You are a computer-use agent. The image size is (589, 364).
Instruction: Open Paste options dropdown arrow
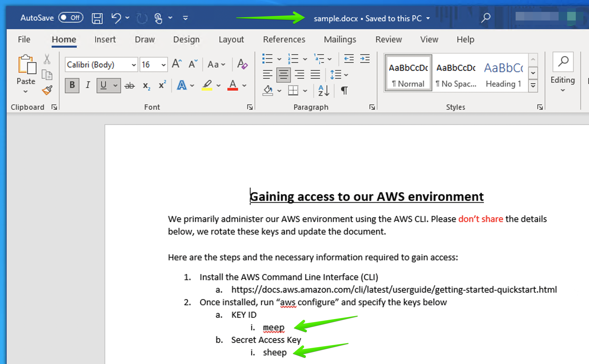(26, 91)
